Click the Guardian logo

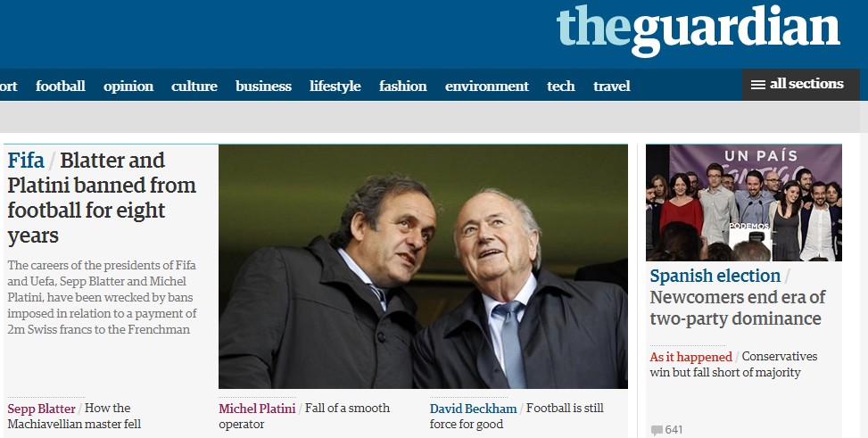tap(698, 30)
